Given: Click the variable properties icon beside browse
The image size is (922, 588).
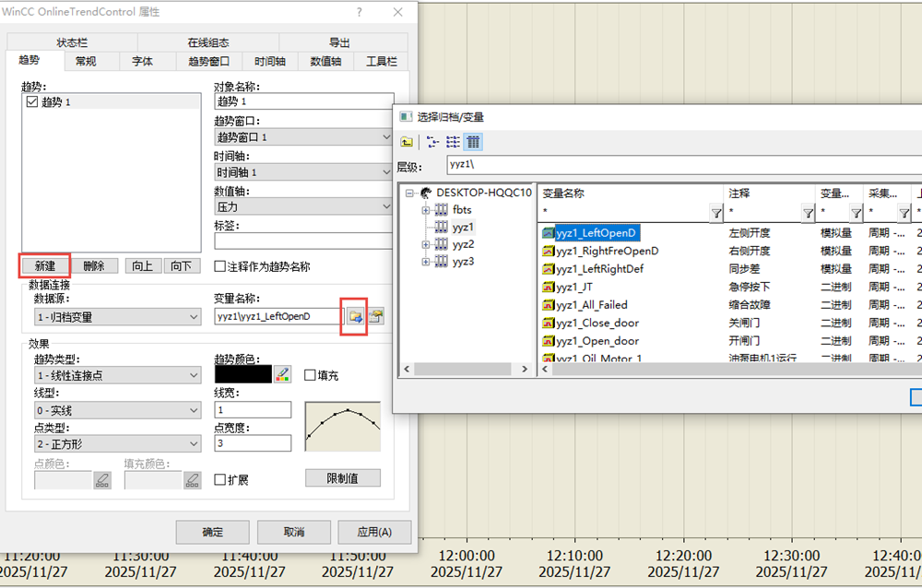Looking at the screenshot, I should 376,317.
